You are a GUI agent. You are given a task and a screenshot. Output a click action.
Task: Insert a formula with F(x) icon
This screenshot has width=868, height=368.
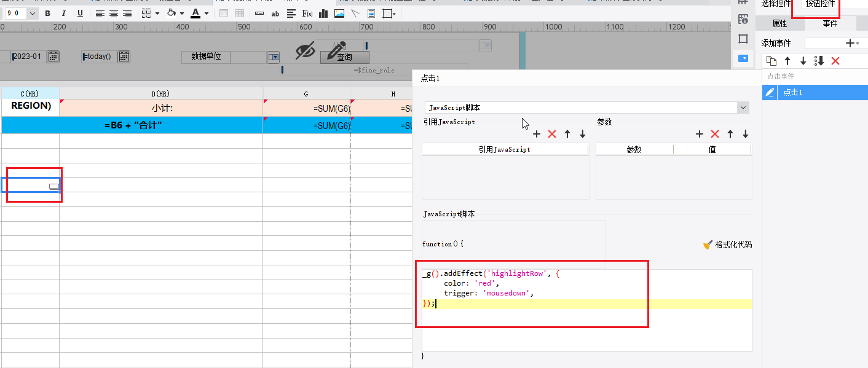[307, 13]
